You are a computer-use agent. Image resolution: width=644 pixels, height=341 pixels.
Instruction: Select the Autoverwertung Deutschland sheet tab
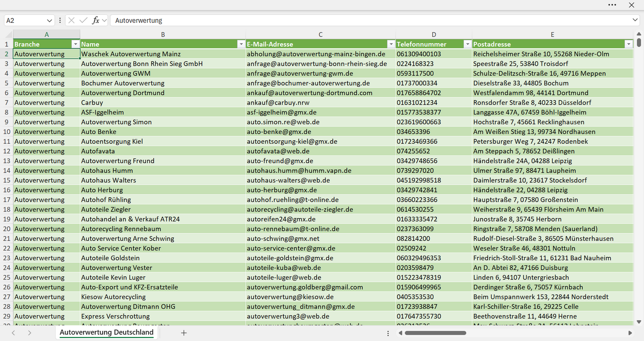(107, 333)
